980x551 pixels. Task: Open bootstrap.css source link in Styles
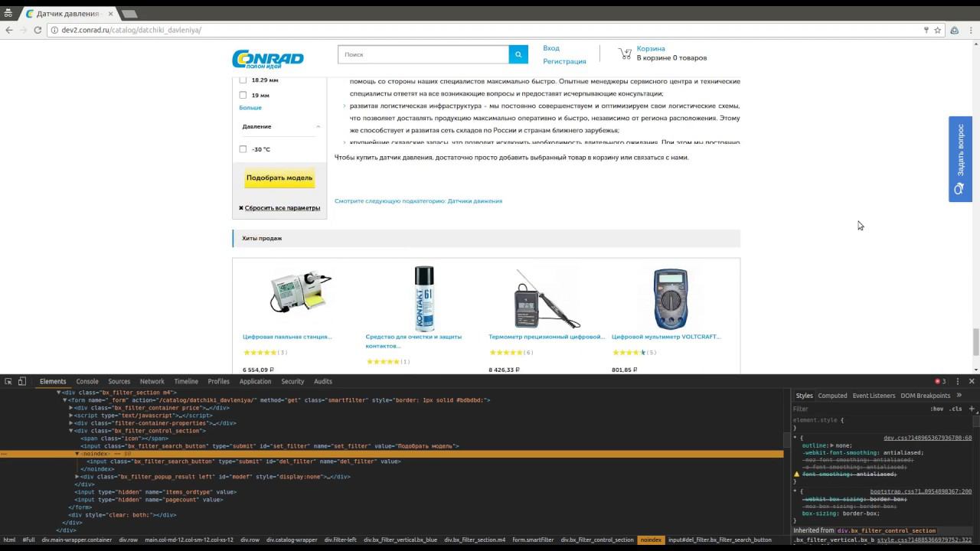(x=920, y=492)
